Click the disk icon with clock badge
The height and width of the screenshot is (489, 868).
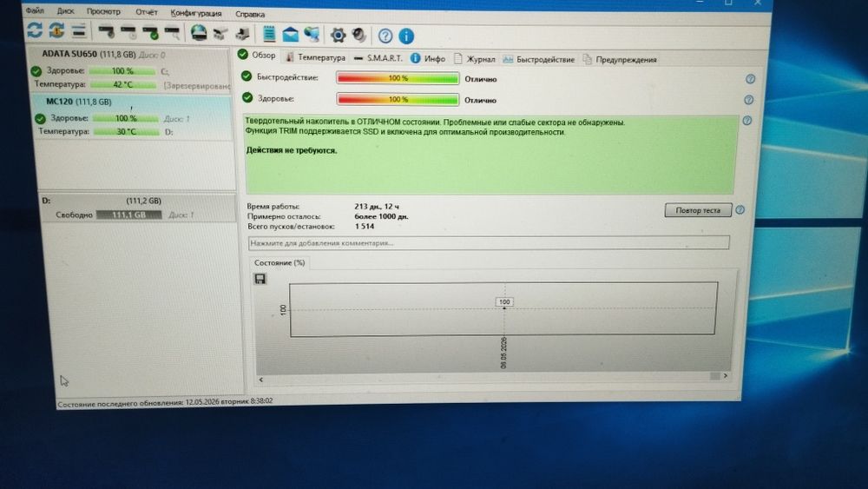[x=128, y=33]
